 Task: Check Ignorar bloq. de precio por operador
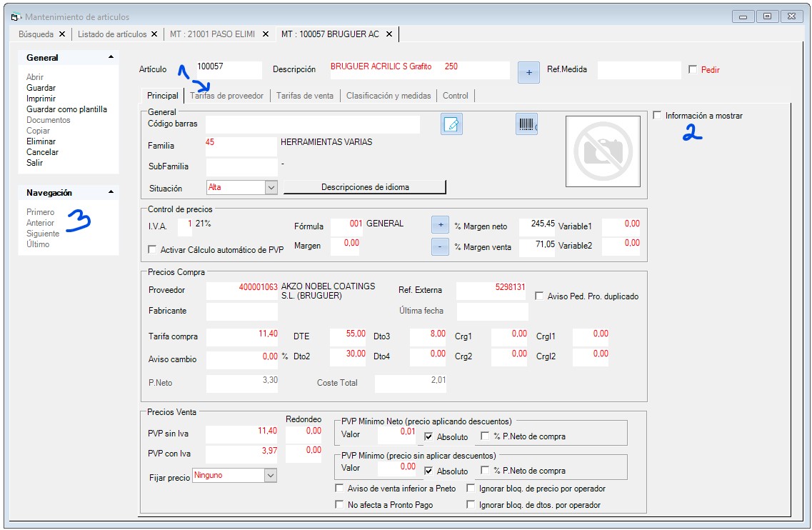click(471, 488)
